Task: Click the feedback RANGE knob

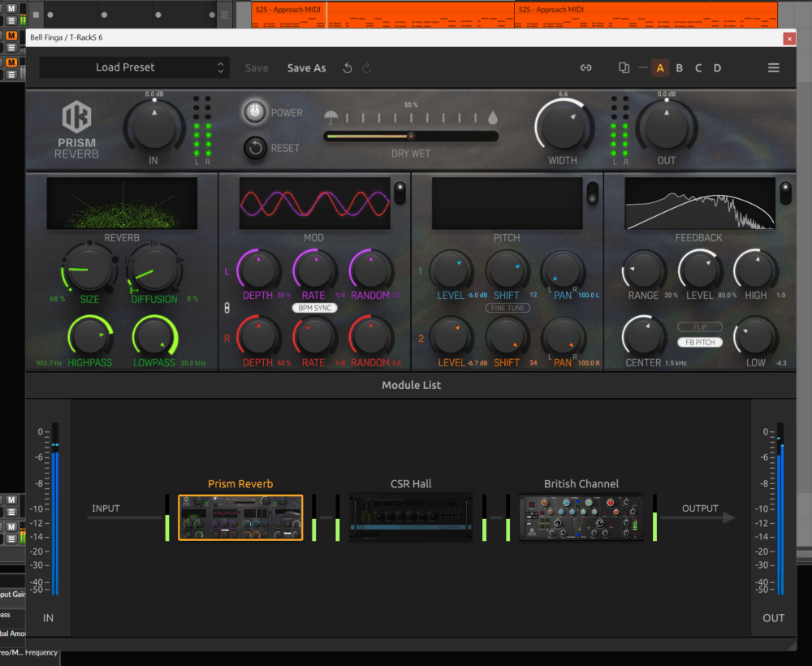Action: pos(644,270)
